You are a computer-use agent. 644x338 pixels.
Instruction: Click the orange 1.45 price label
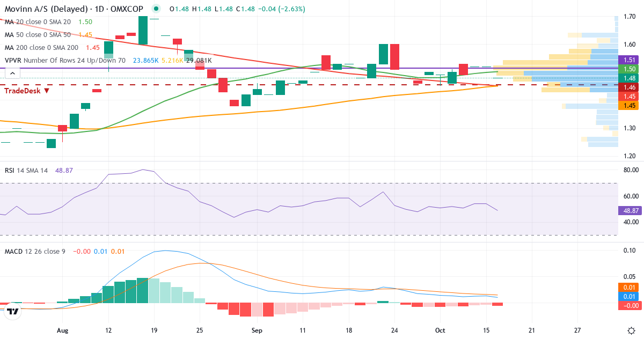click(x=628, y=106)
